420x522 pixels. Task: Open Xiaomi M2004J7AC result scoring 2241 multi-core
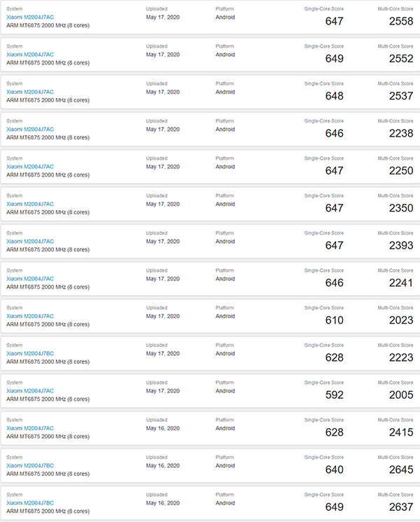(30, 279)
